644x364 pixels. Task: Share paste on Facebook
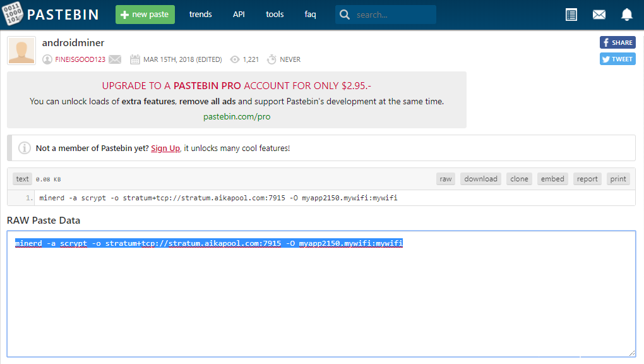pos(617,42)
